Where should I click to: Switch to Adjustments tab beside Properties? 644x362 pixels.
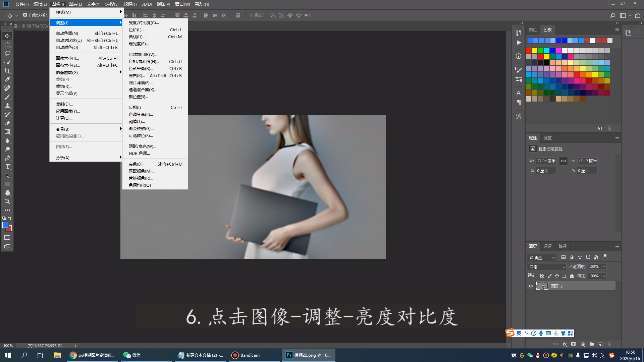tap(548, 138)
